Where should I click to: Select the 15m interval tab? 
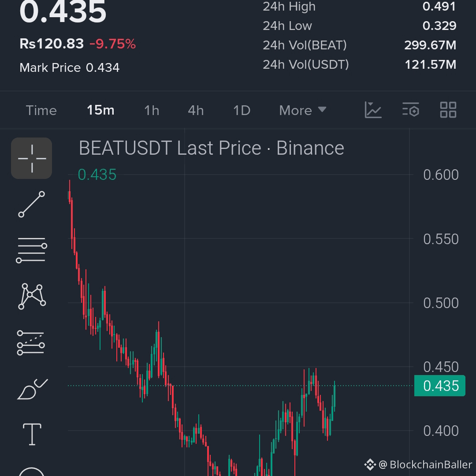click(x=100, y=110)
